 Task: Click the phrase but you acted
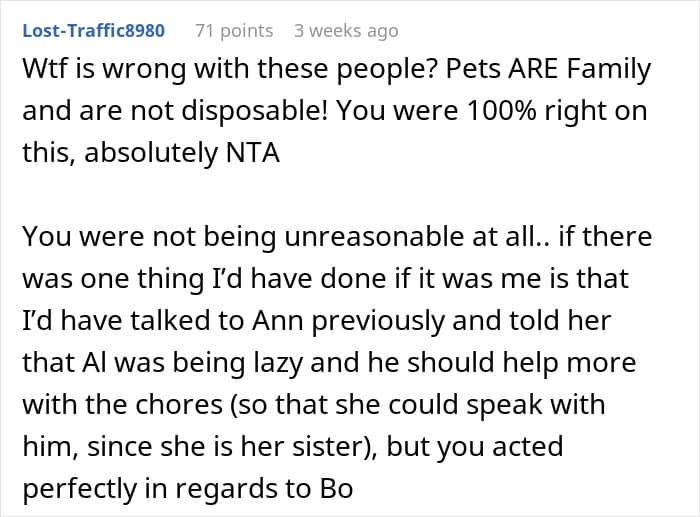click(475, 448)
